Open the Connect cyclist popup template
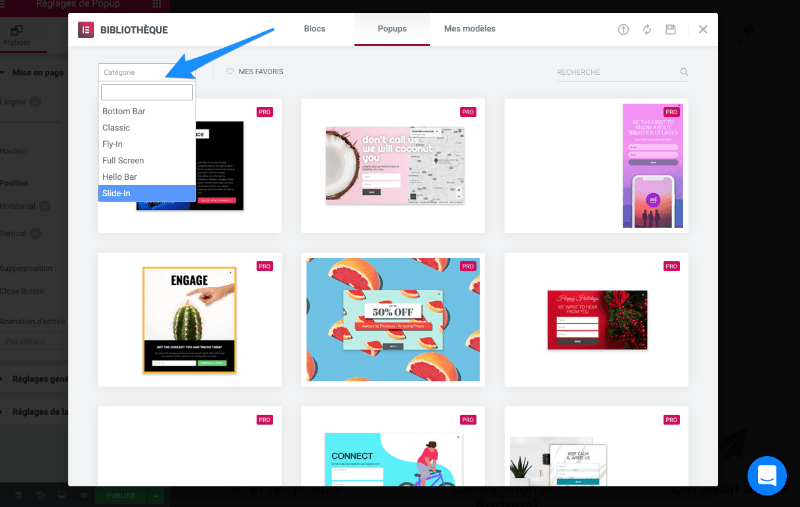This screenshot has width=800, height=507. (393, 446)
